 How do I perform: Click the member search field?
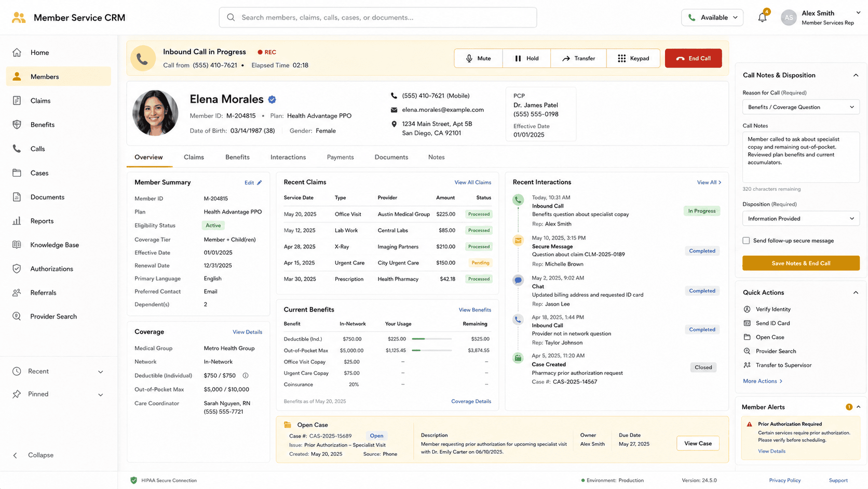click(378, 18)
